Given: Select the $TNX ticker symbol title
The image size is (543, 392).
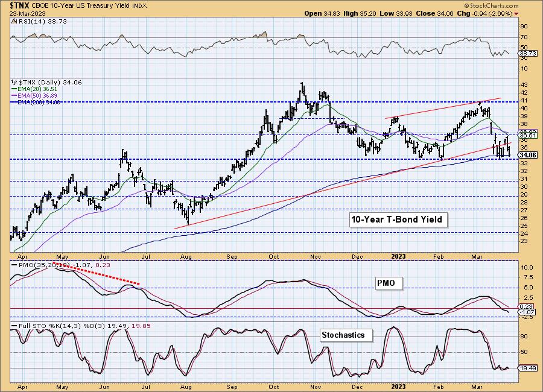Looking at the screenshot, I should coord(20,5).
